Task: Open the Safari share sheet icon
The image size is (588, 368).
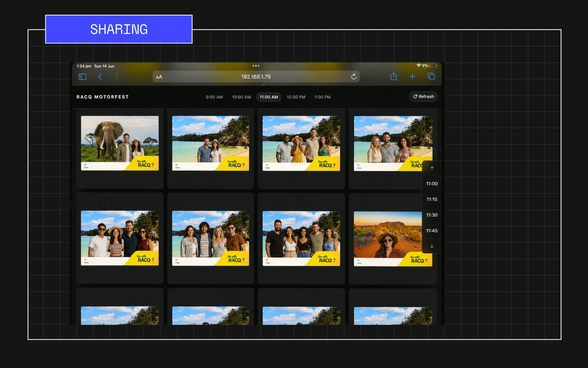Action: [x=394, y=76]
